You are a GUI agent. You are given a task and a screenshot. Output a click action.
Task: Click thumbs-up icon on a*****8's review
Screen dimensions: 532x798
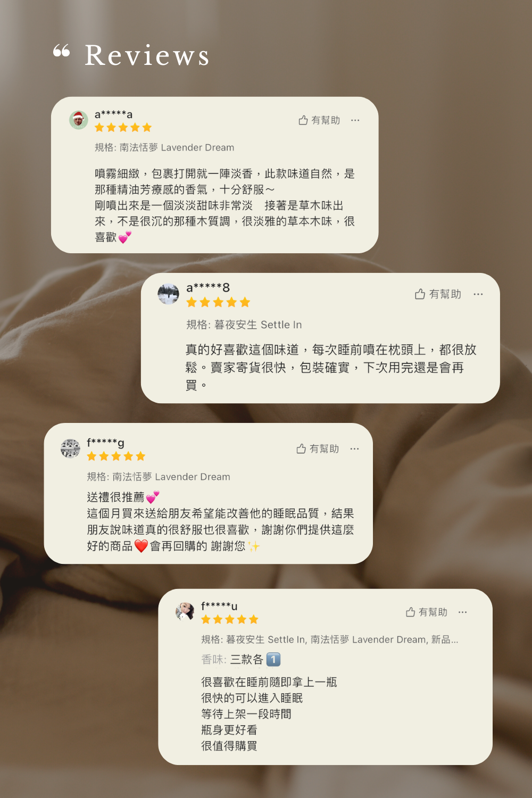(x=420, y=294)
